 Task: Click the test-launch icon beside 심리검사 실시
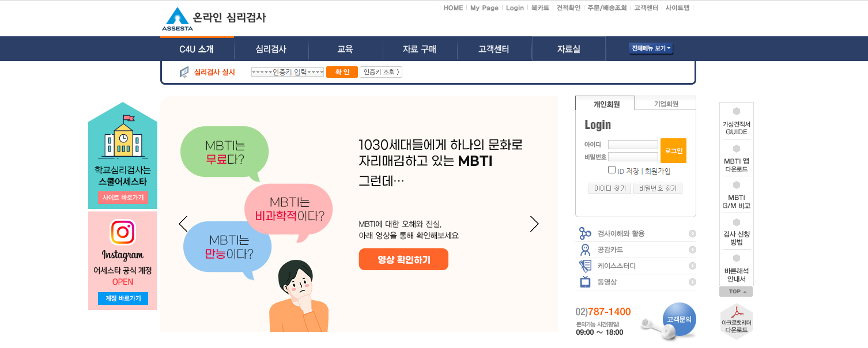[184, 72]
